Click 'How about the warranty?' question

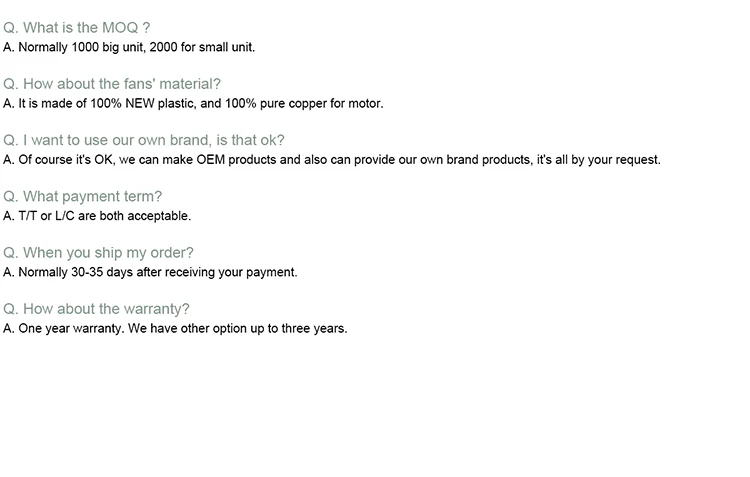(96, 309)
